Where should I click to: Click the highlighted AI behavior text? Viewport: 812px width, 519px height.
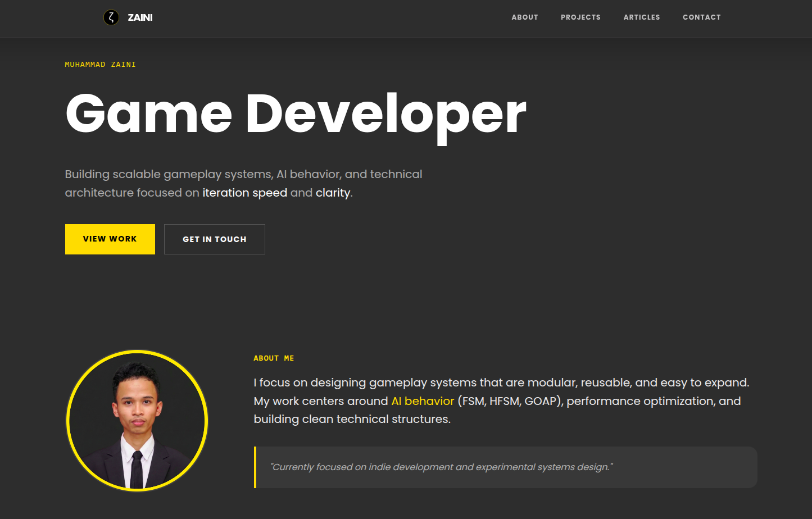pos(423,401)
